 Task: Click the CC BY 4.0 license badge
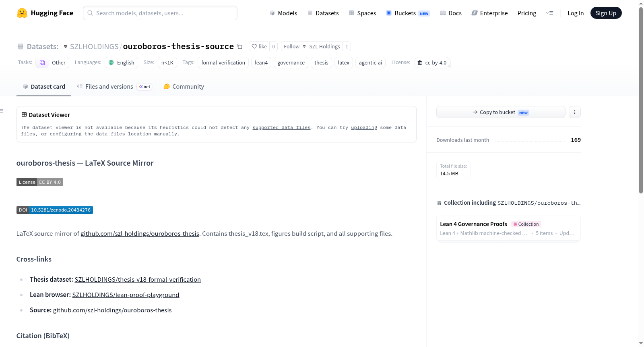point(40,182)
